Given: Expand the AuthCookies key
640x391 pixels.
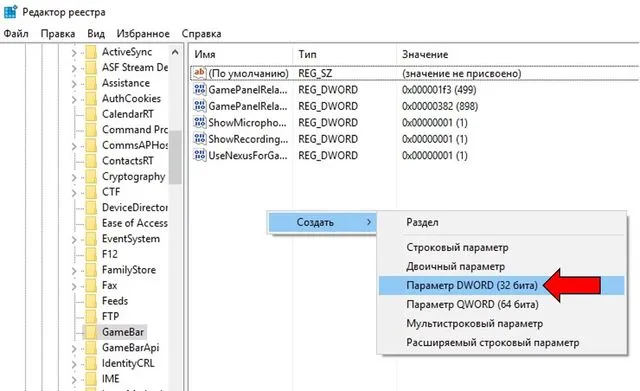Looking at the screenshot, I should pos(74,100).
